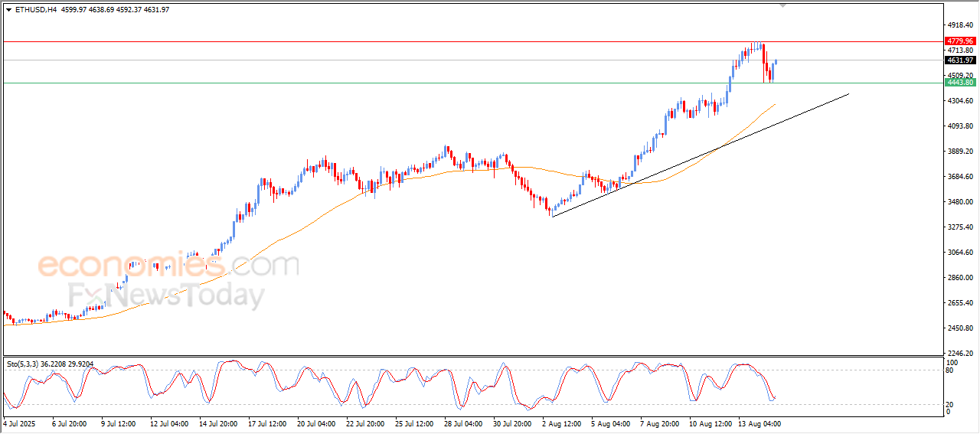
Task: Click the 14 Jul 20:00 time label
Action: [217, 423]
